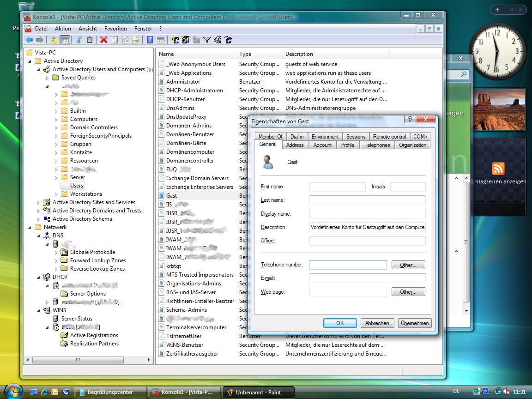
Task: Click the Up one level folder icon
Action: point(54,40)
